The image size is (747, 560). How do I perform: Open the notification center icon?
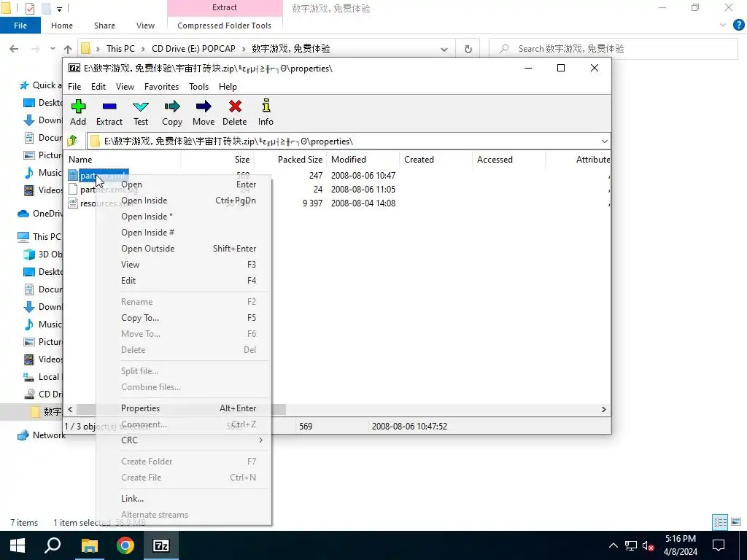718,545
